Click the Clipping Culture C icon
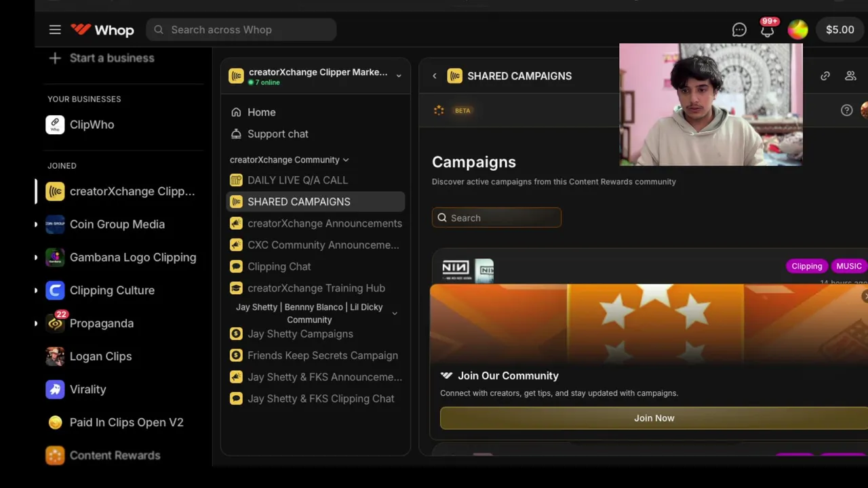 pyautogui.click(x=55, y=290)
